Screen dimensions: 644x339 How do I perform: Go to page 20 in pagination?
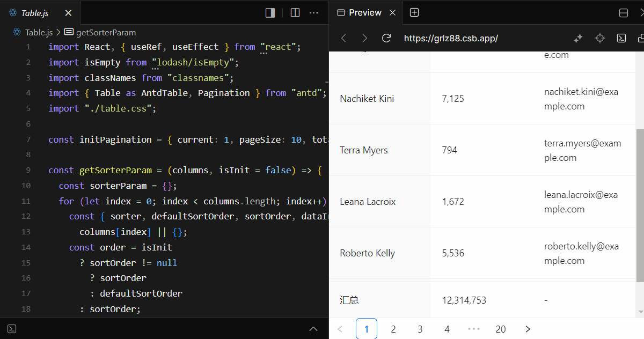[501, 329]
